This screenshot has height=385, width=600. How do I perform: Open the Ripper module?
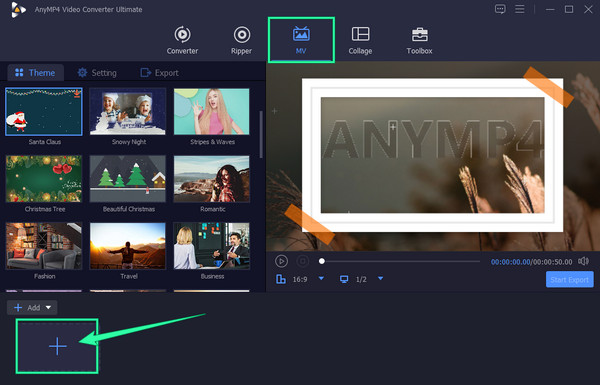[x=241, y=40]
